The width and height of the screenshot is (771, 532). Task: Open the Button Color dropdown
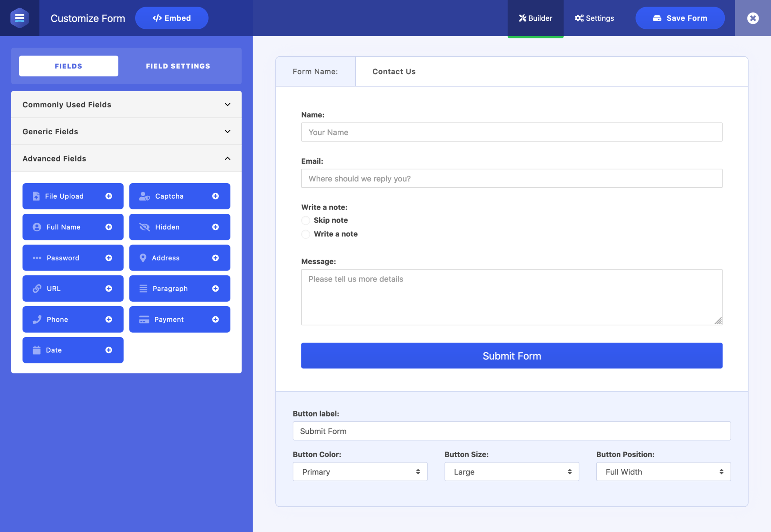point(360,471)
